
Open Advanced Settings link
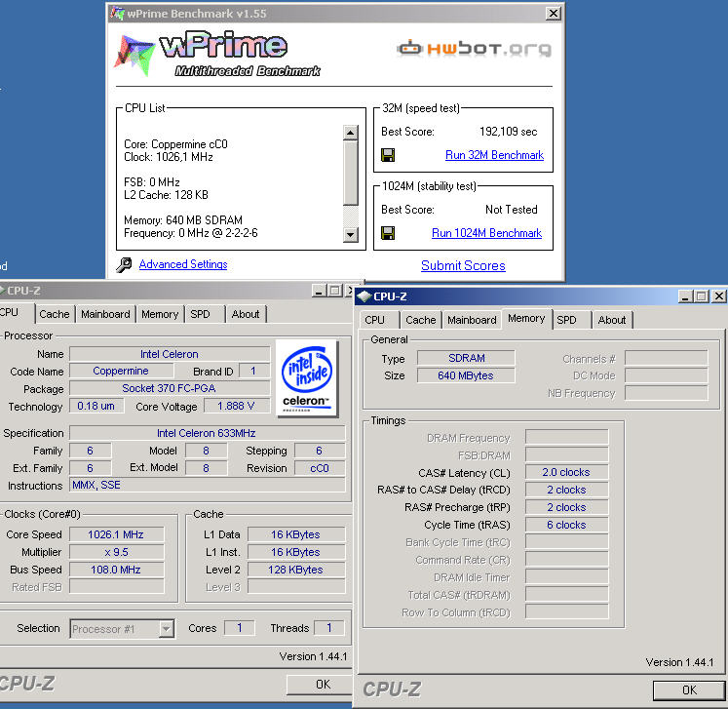click(183, 264)
